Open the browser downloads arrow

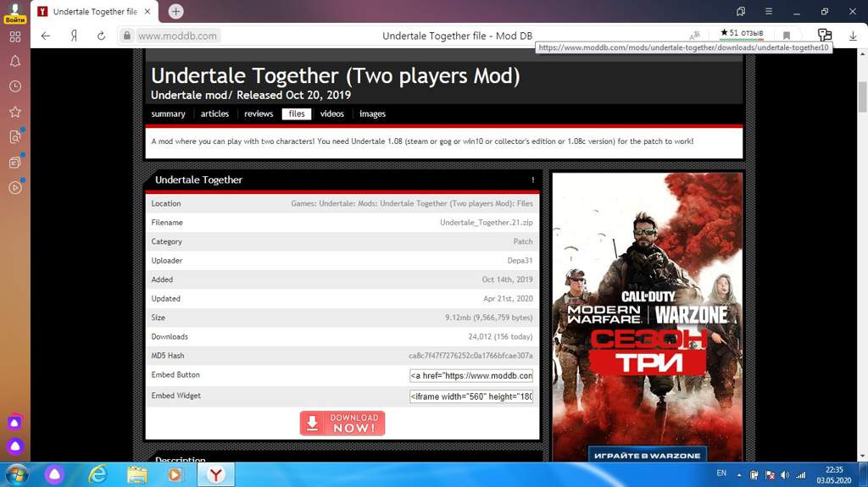(853, 36)
